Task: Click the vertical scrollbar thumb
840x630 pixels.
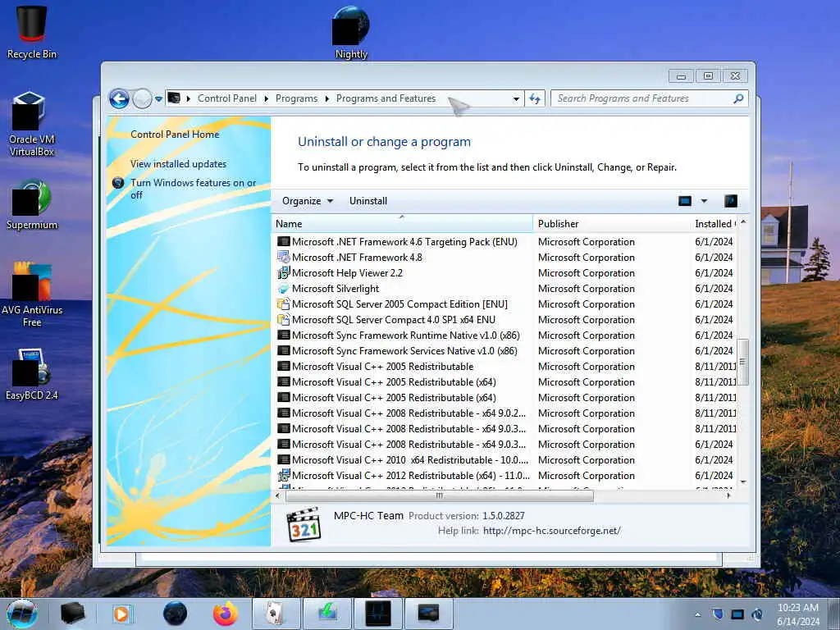Action: coord(742,362)
